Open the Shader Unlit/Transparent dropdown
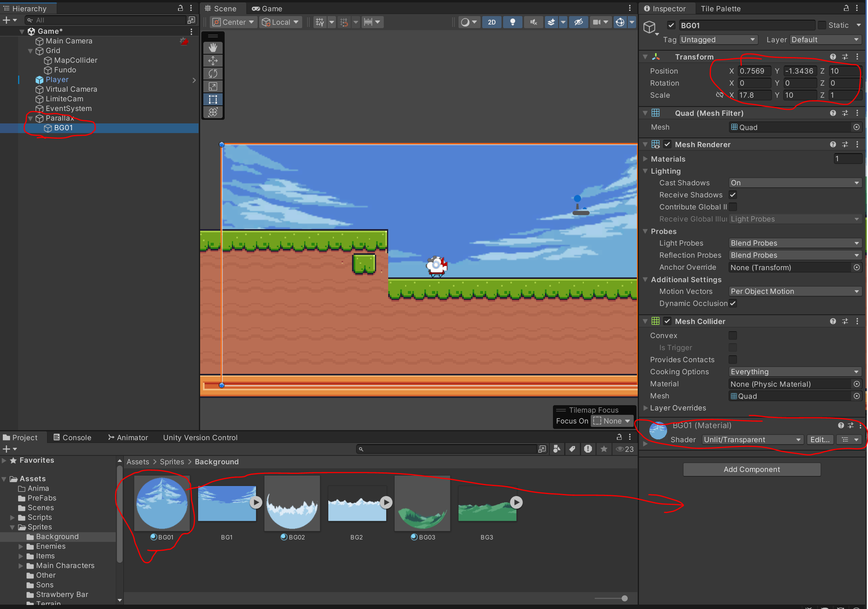This screenshot has height=609, width=868. click(752, 440)
